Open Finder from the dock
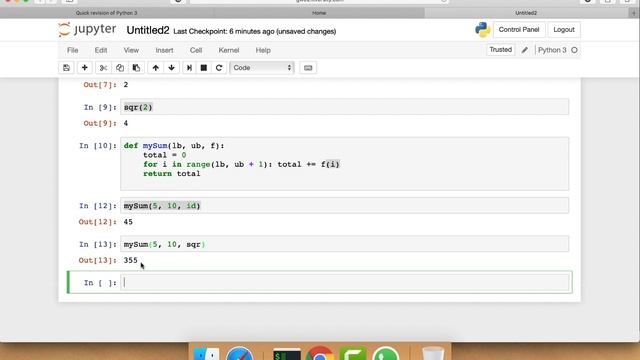The image size is (640, 360). pyautogui.click(x=207, y=354)
